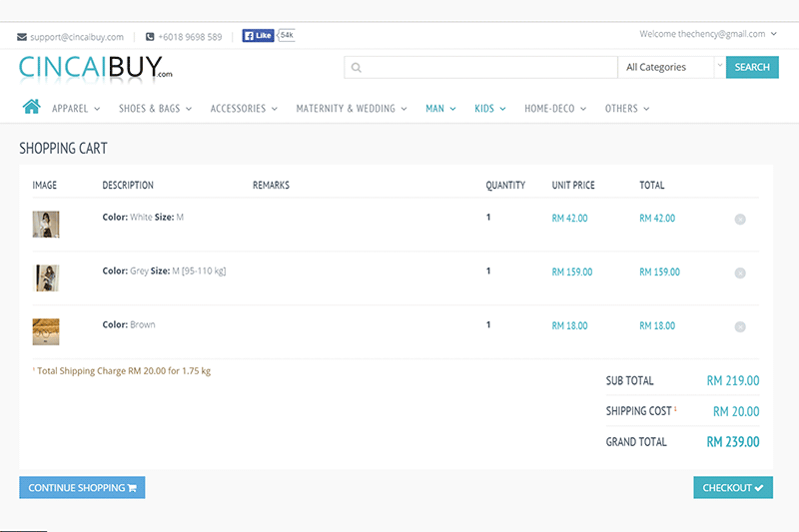Screen dimensions: 799x532
Task: Click the Total Shipping Charge note
Action: pyautogui.click(x=122, y=371)
